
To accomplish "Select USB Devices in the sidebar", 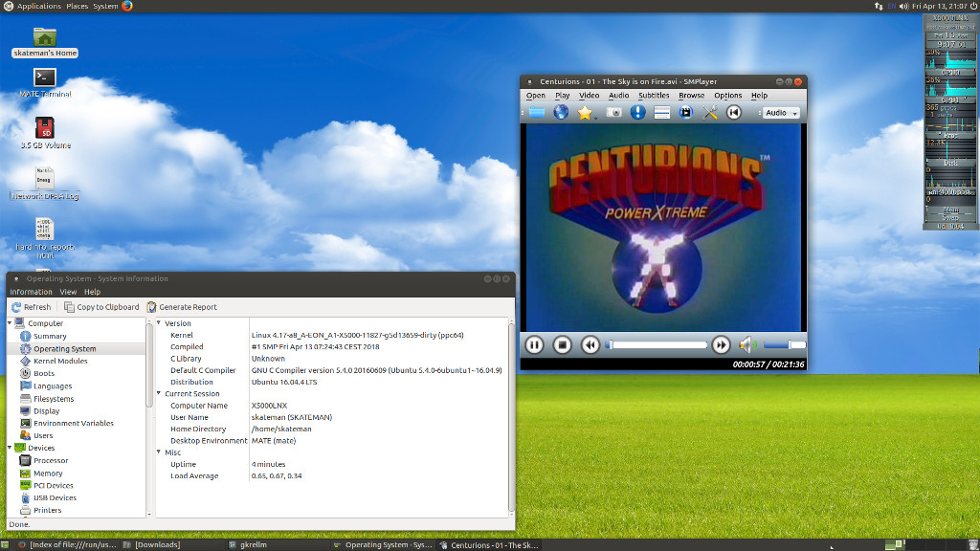I will coord(55,497).
